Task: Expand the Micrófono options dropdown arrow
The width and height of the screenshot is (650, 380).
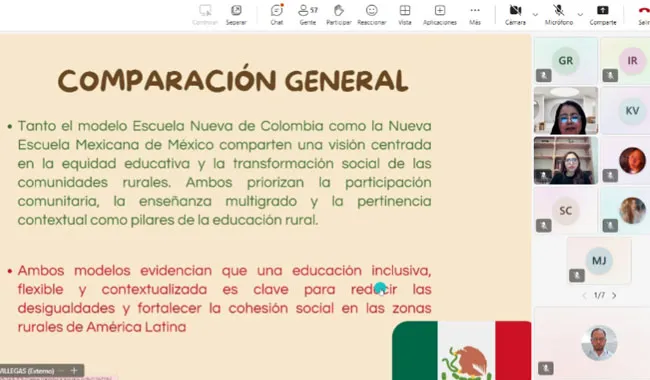Action: pyautogui.click(x=580, y=15)
